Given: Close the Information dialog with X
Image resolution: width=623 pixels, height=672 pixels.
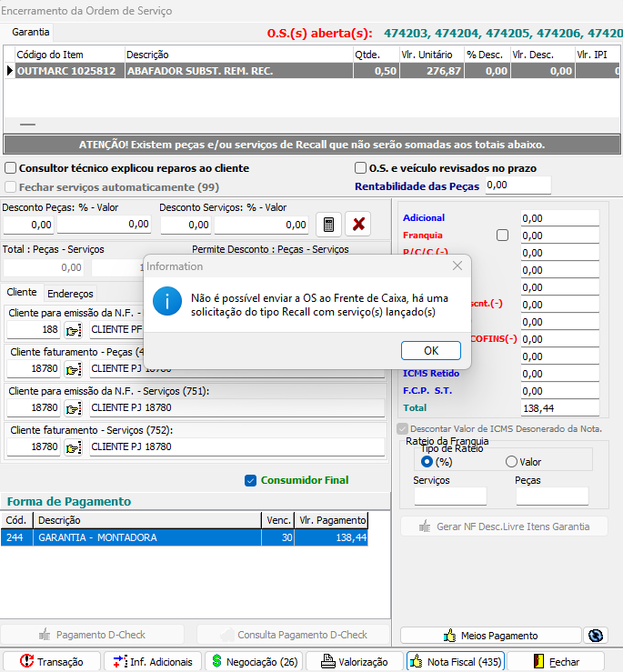Looking at the screenshot, I should click(x=457, y=266).
